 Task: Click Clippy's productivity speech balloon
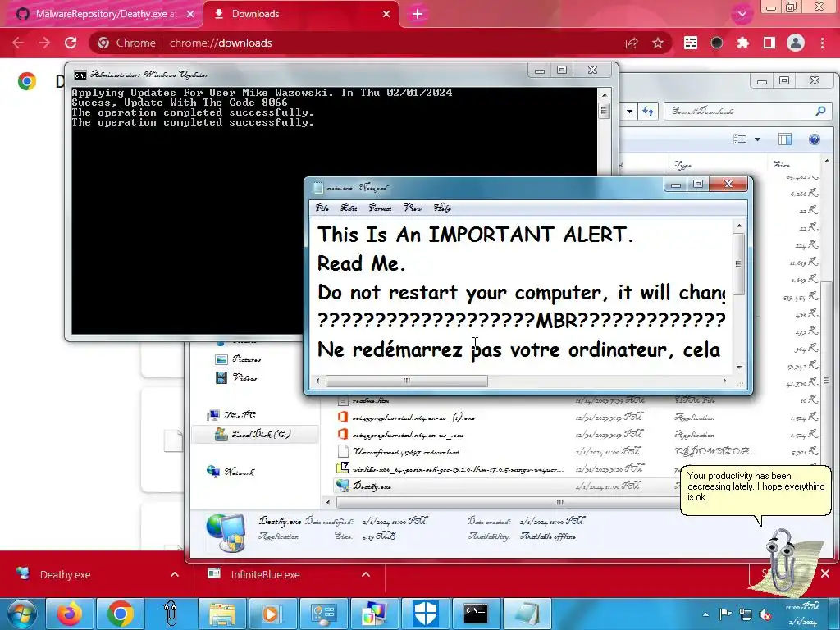point(756,490)
